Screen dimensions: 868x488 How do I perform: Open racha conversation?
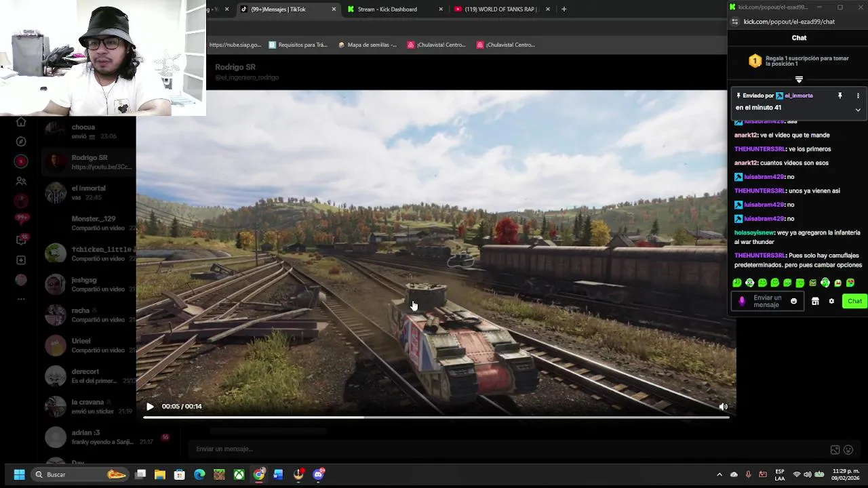point(88,314)
